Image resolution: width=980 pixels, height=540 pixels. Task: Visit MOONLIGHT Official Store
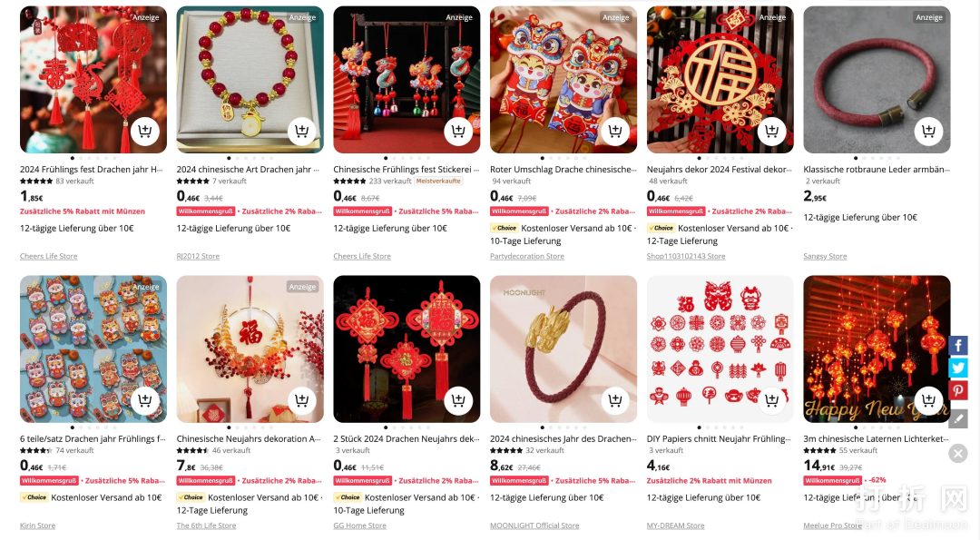click(x=534, y=525)
